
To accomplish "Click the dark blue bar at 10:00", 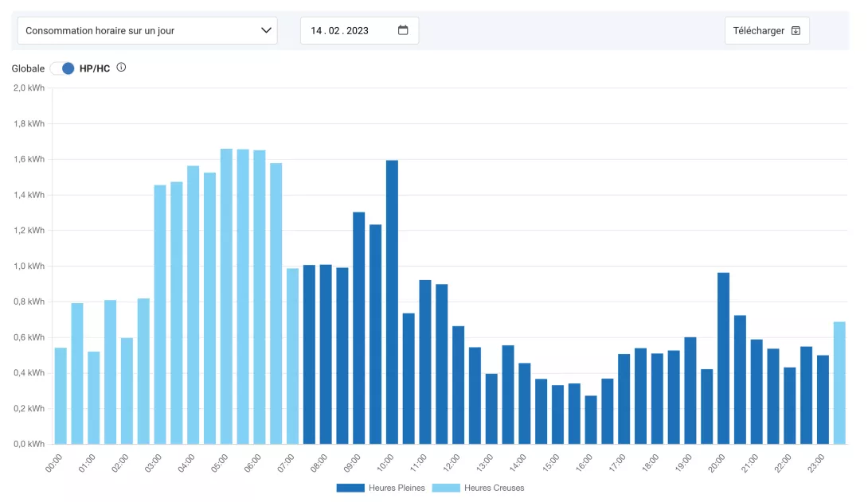I will tap(392, 302).
